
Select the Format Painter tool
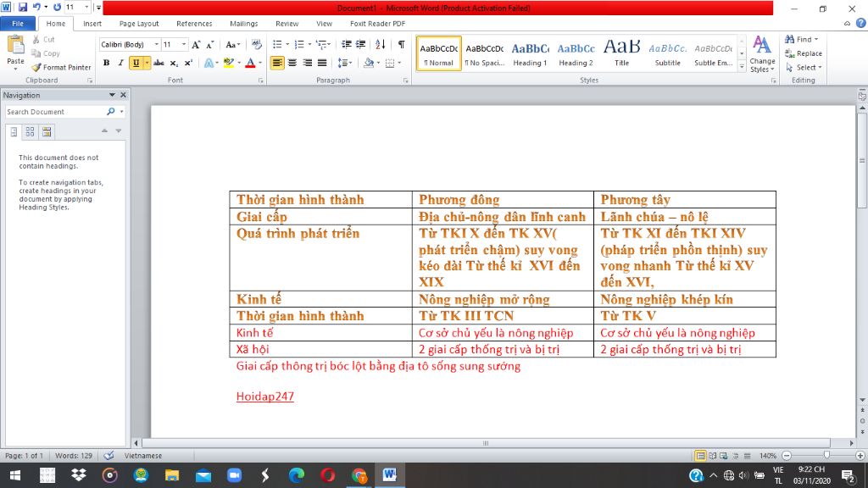61,68
